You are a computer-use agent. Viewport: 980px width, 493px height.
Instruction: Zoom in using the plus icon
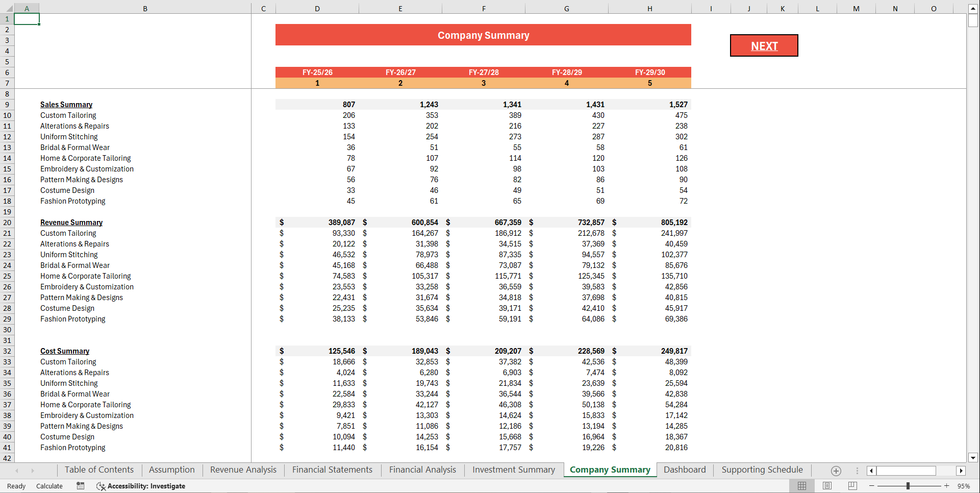947,486
